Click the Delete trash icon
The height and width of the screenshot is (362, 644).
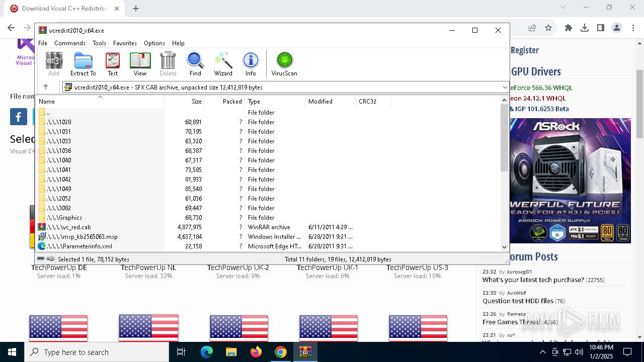168,64
